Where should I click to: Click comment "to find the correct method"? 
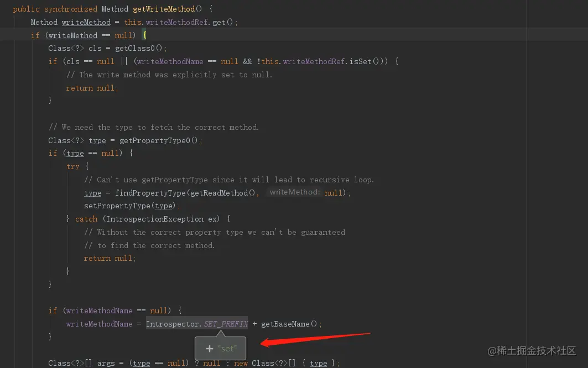point(149,245)
